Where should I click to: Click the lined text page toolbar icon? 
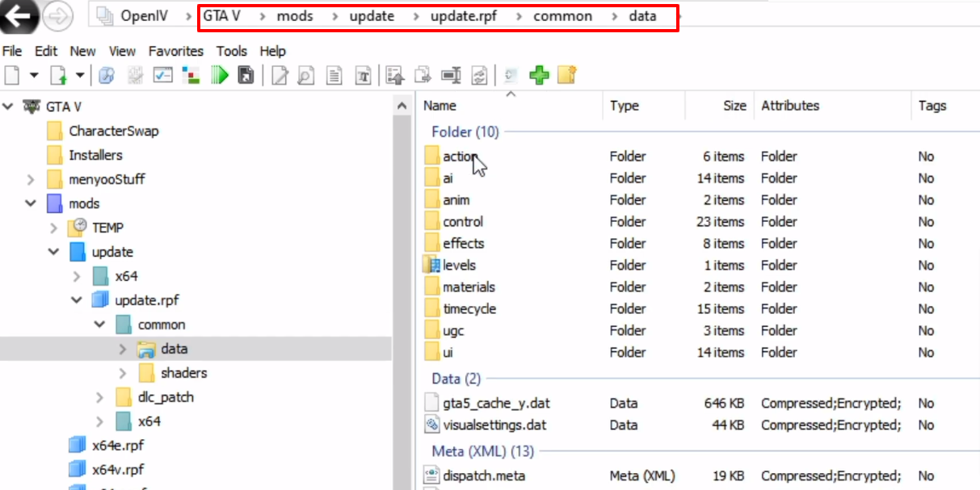tap(334, 75)
